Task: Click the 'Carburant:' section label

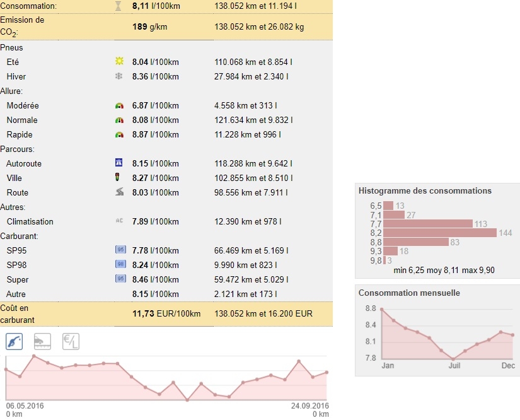Action: pos(20,236)
